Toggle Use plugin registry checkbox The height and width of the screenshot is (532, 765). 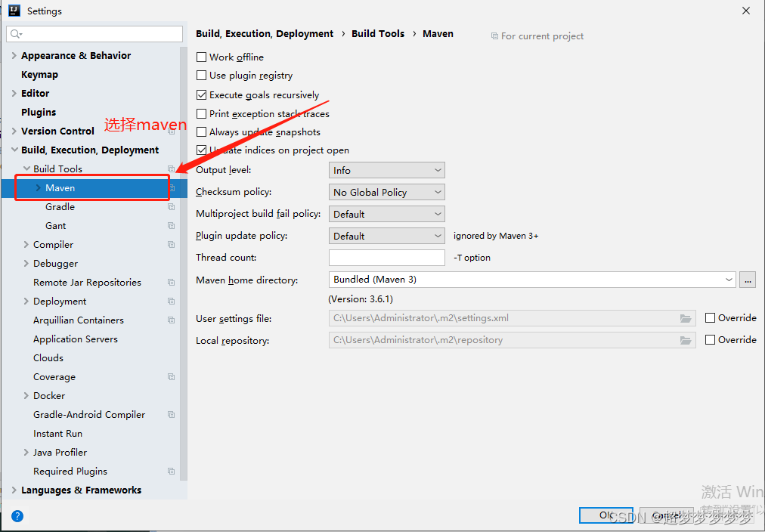(202, 76)
